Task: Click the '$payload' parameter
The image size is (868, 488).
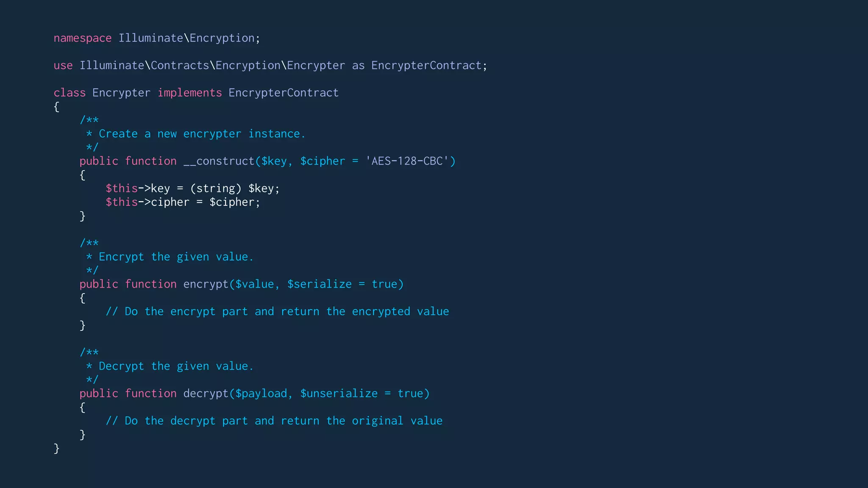Action: [x=262, y=394]
